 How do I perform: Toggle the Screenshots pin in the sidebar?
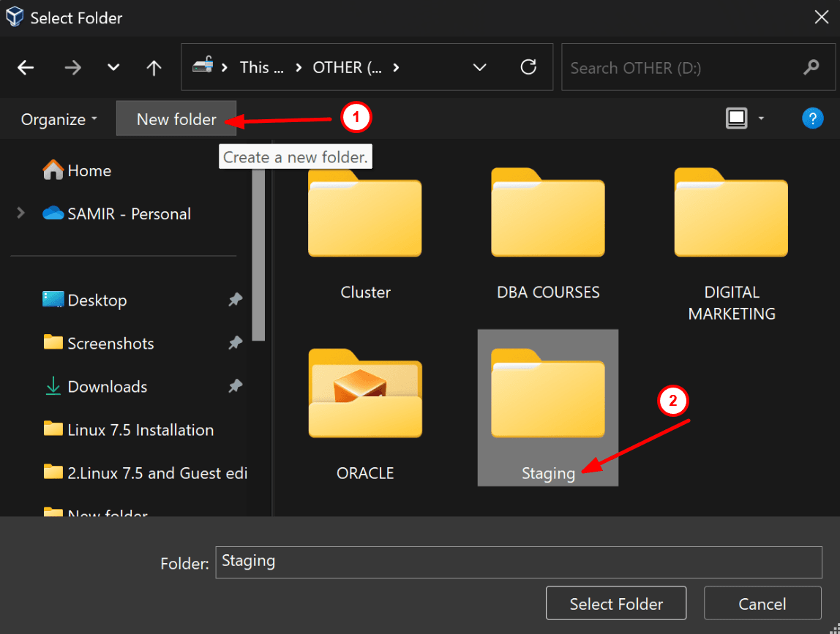coord(235,343)
